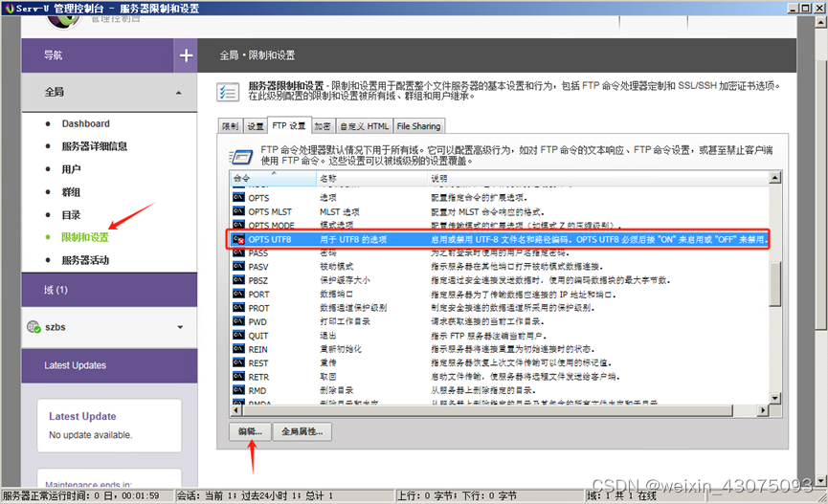This screenshot has width=828, height=504.
Task: Open the 域 (1) section header
Action: click(x=109, y=290)
